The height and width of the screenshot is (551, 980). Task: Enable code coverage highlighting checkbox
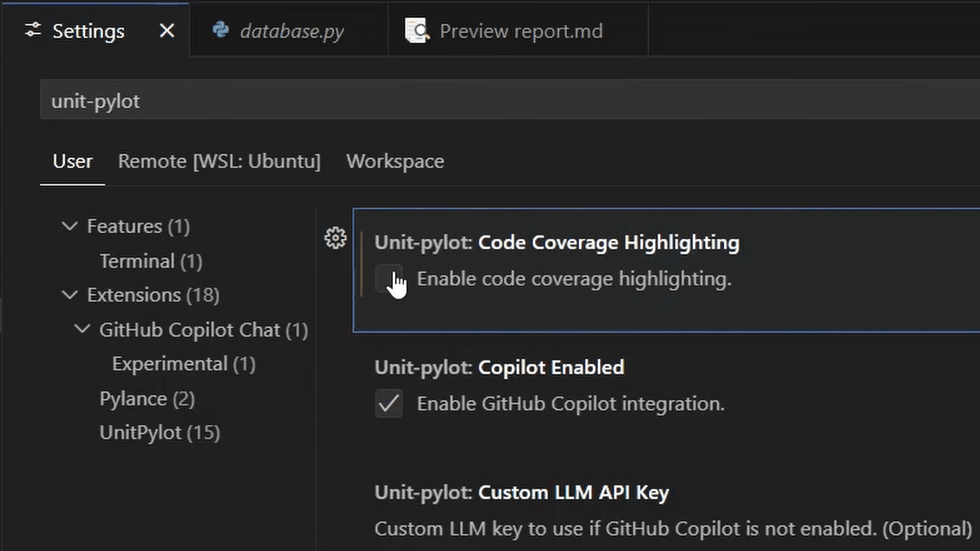pyautogui.click(x=388, y=279)
